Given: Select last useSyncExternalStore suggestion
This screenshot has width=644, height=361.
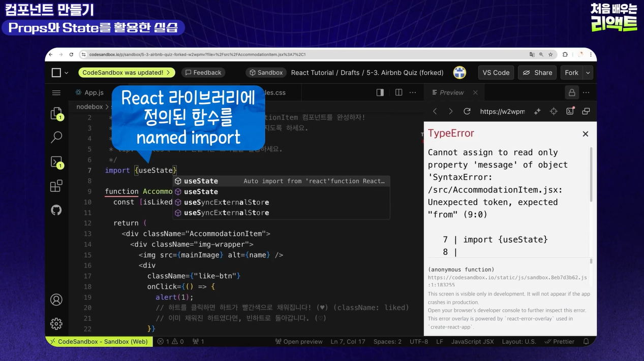Looking at the screenshot, I should tap(281, 213).
